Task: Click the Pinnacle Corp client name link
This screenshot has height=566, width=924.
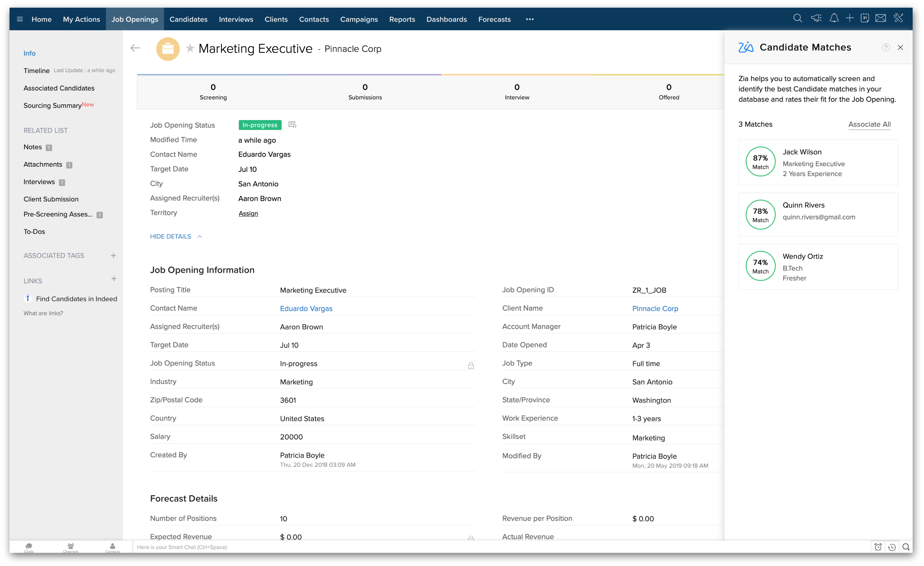Action: (x=655, y=308)
